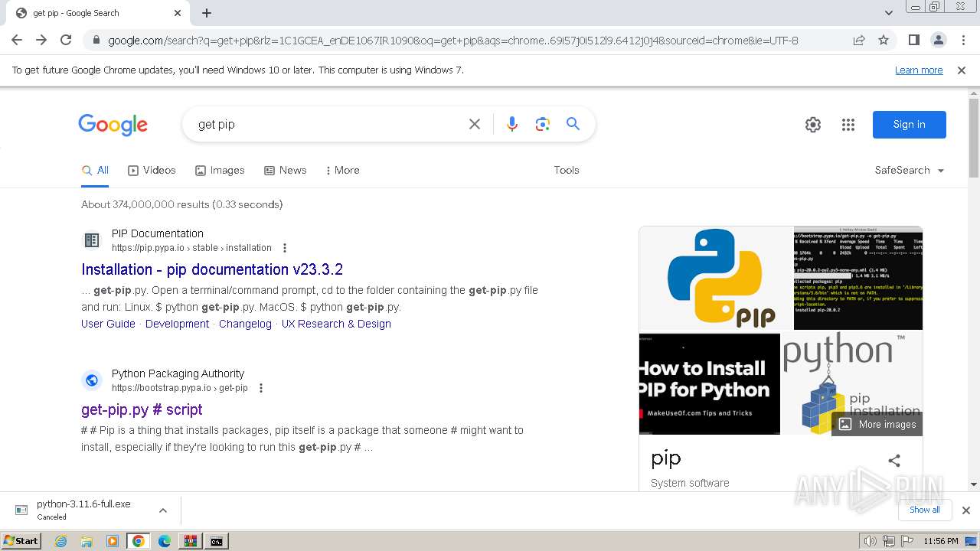Screen dimensions: 980x551
Task: Open the Google apps grid
Action: (x=848, y=125)
